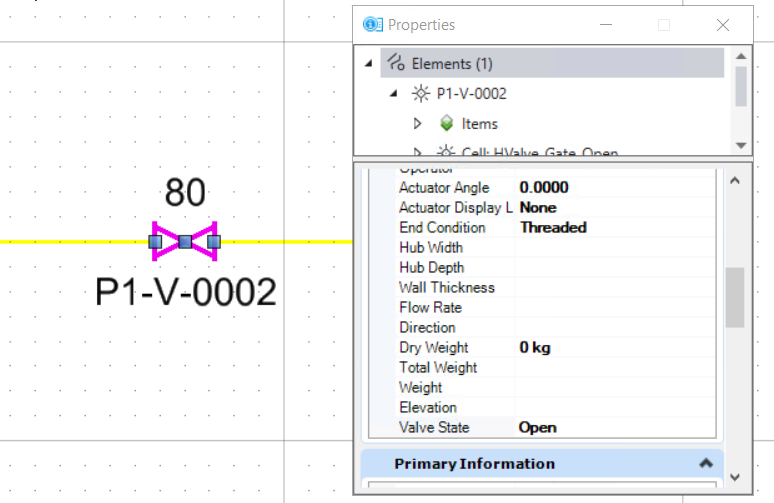Click the Elements tree node icon
The width and height of the screenshot is (774, 503).
[396, 63]
